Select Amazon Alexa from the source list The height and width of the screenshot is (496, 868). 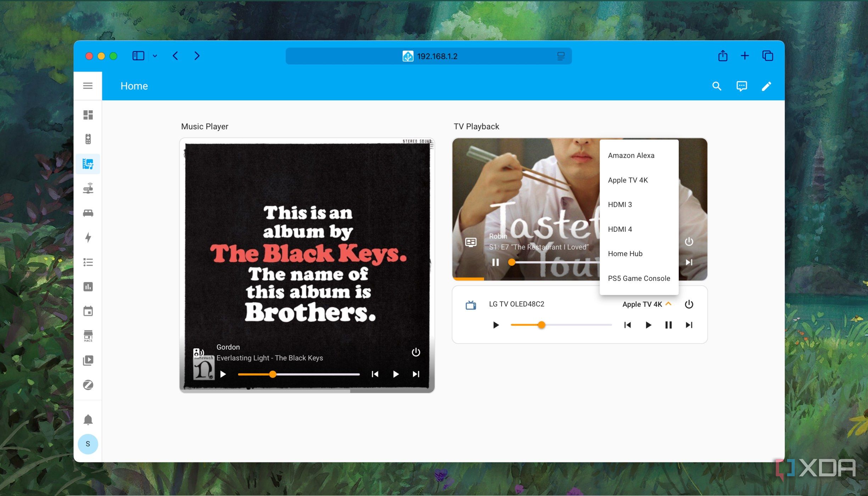(639, 156)
